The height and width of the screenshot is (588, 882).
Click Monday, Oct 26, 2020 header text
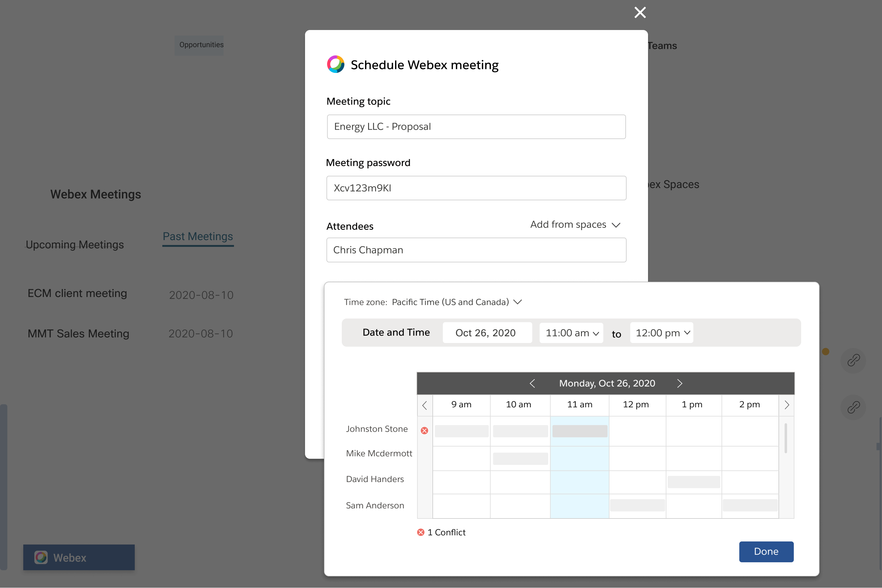607,383
